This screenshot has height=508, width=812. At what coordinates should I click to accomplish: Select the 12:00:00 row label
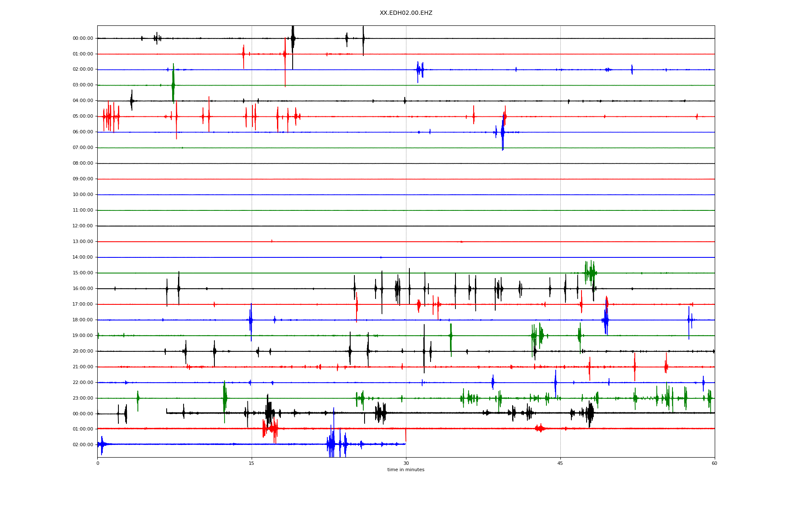[x=83, y=226]
